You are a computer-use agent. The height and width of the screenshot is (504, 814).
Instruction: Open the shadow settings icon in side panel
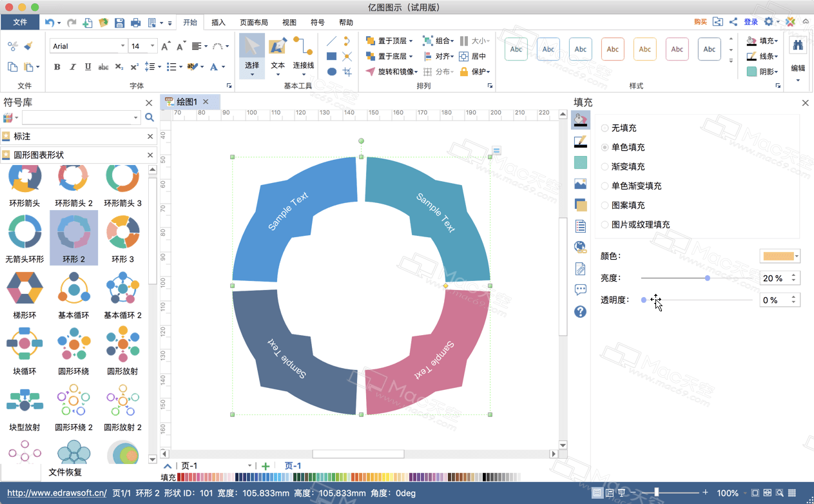(580, 205)
